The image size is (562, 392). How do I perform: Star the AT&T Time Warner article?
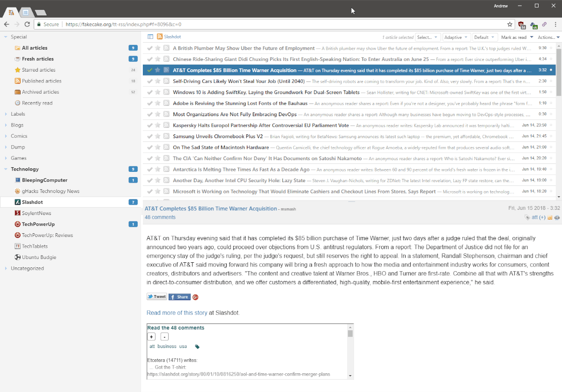158,70
